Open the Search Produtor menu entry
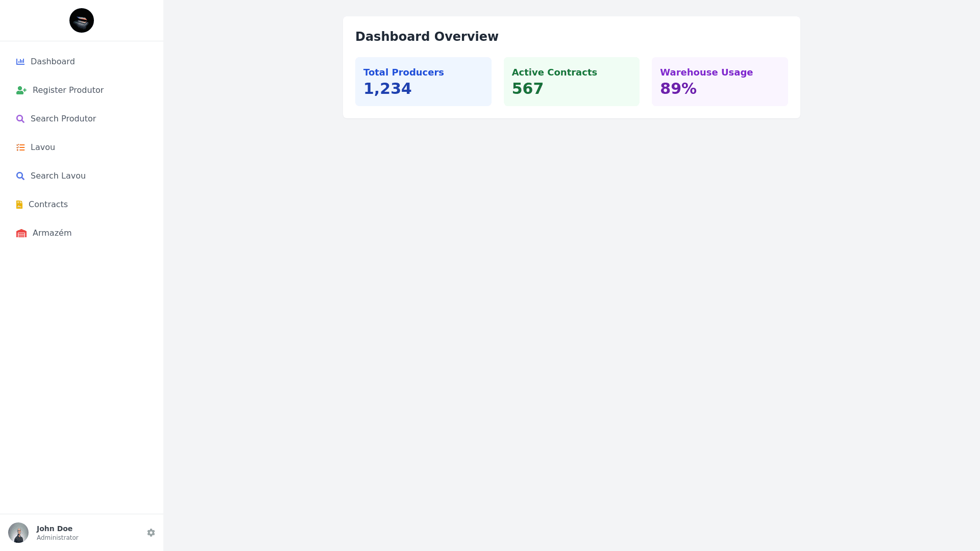The image size is (980, 551). pyautogui.click(x=63, y=119)
